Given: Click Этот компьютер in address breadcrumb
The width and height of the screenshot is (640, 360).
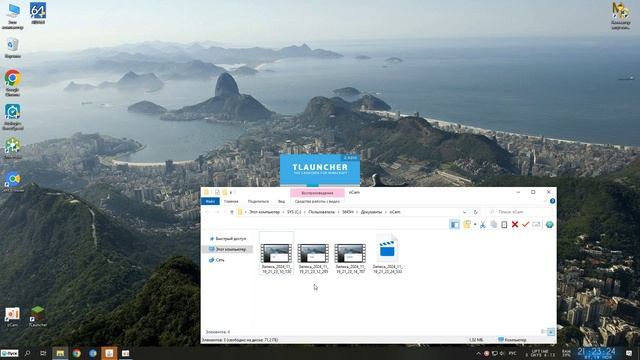Looking at the screenshot, I should point(264,212).
